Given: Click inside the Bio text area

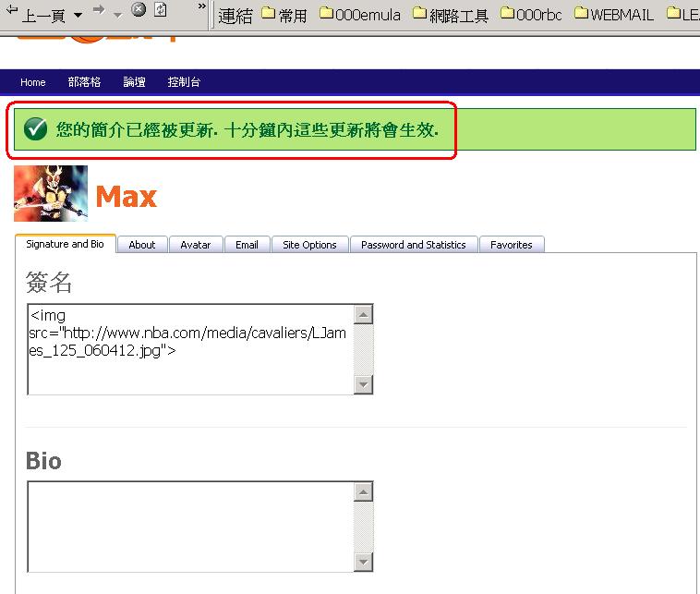Looking at the screenshot, I should (190, 526).
